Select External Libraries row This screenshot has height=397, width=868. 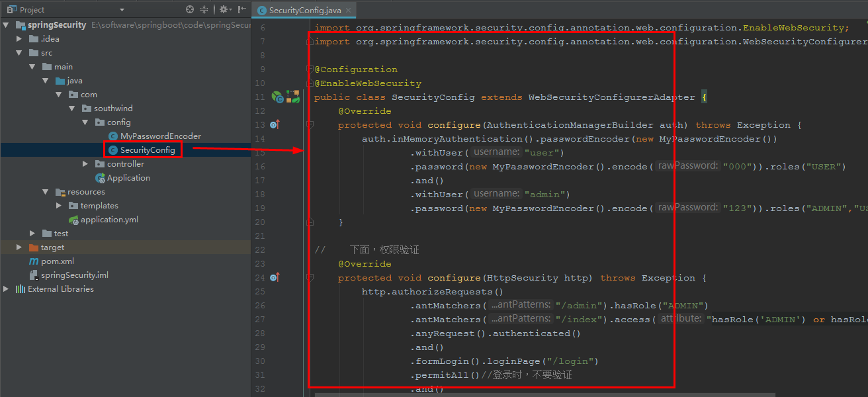click(x=126, y=289)
